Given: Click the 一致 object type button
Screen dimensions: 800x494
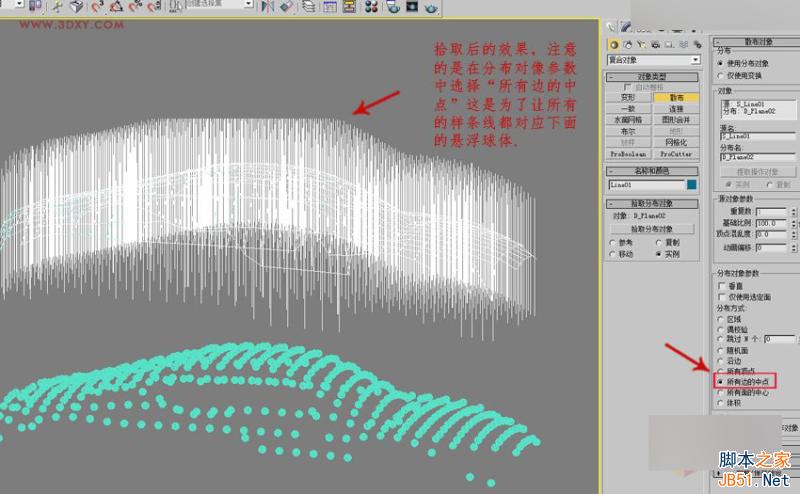Looking at the screenshot, I should (x=628, y=109).
